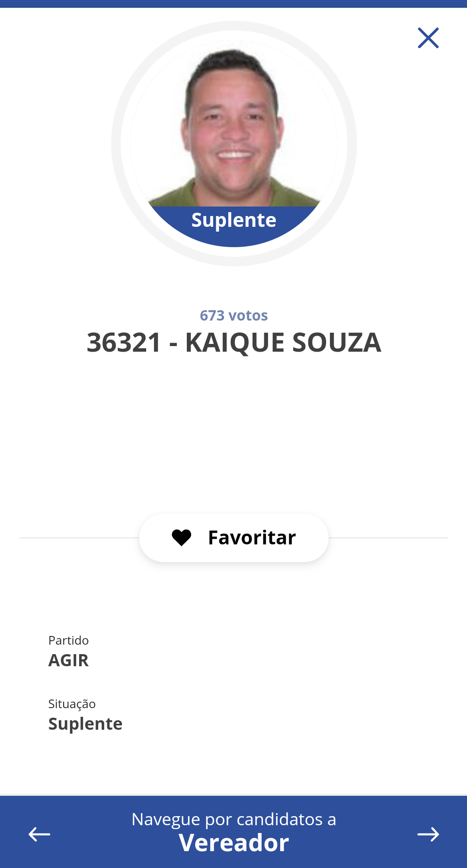This screenshot has height=868, width=467.
Task: Tap the Situação label
Action: coord(72,704)
